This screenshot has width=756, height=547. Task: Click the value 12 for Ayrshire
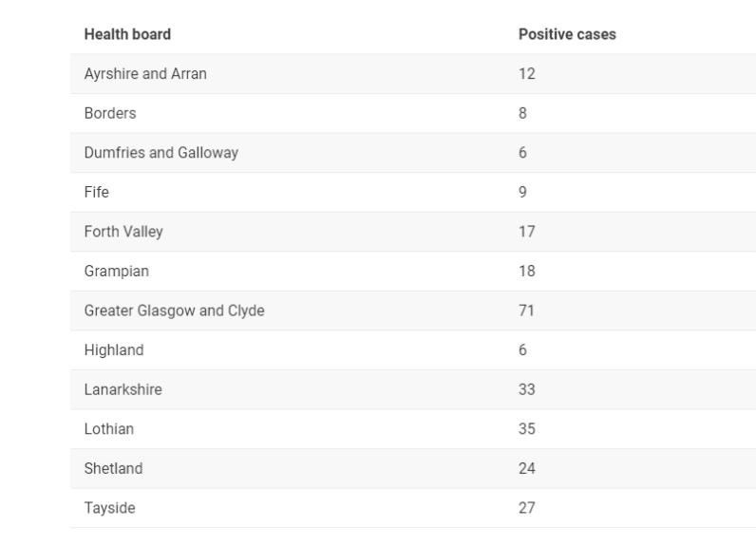[526, 74]
